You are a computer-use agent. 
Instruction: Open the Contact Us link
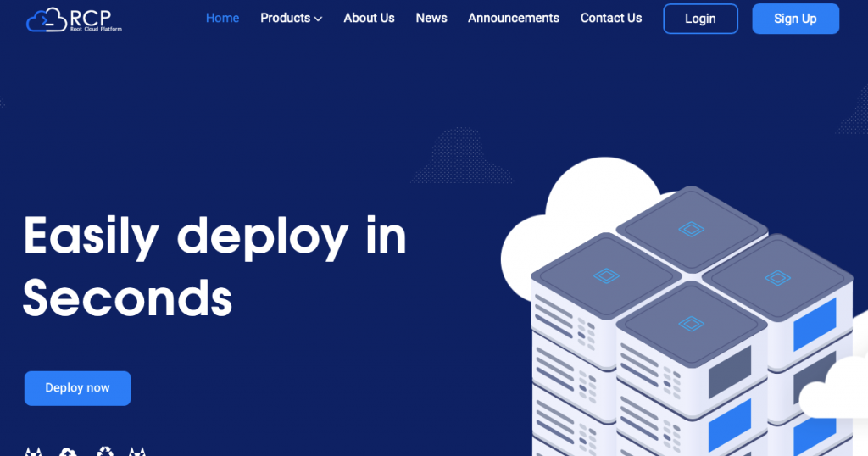click(611, 19)
